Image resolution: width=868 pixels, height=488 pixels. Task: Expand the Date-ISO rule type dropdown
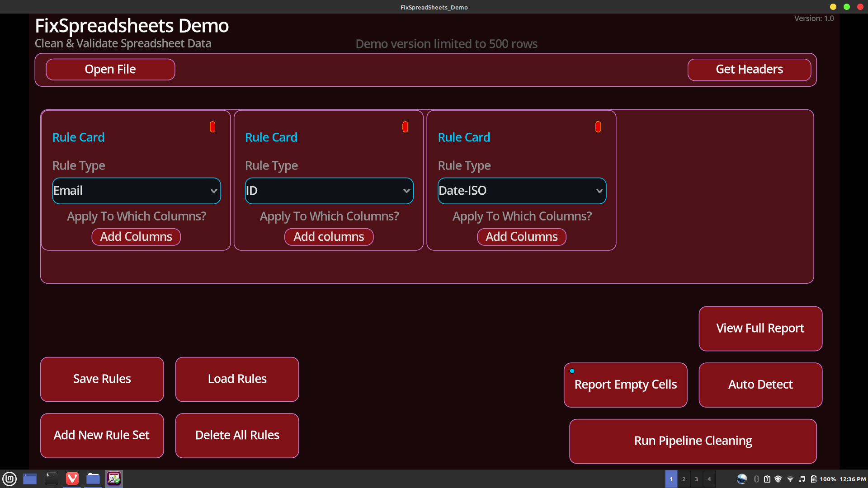pos(522,191)
